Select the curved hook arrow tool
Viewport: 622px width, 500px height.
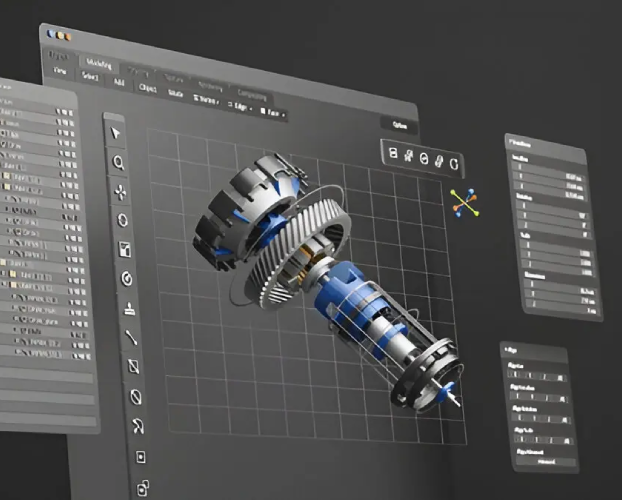point(138,426)
